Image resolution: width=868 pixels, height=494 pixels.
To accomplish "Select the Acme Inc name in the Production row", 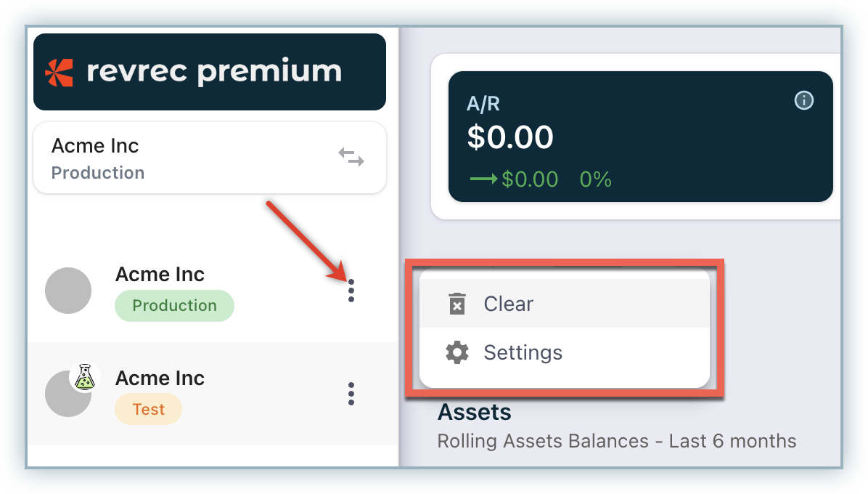I will pos(160,275).
